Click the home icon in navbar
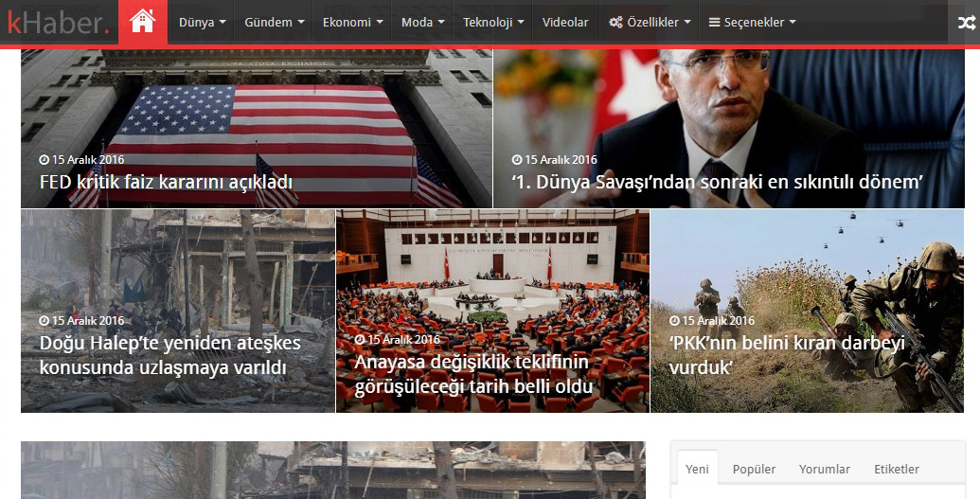Screen dimensions: 980x499 click(x=142, y=21)
